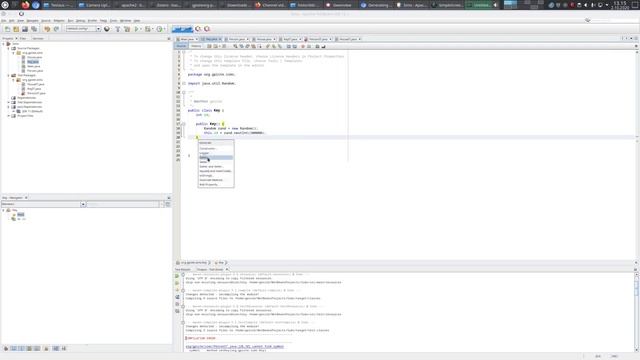The image size is (640, 360).
Task: Click the History view button
Action: (196, 47)
